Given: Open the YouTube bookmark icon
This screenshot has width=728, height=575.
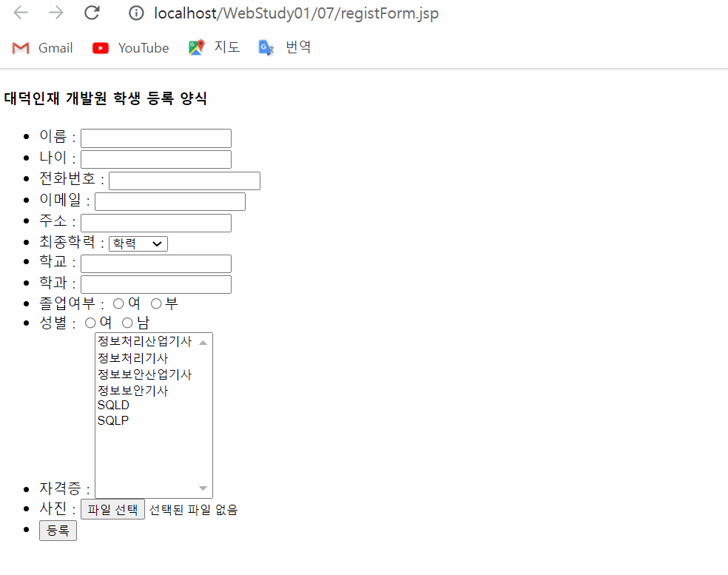Looking at the screenshot, I should [x=101, y=48].
